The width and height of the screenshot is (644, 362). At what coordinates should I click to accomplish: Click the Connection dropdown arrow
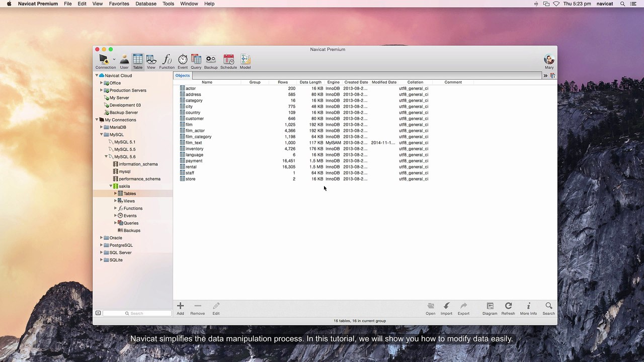coord(114,59)
